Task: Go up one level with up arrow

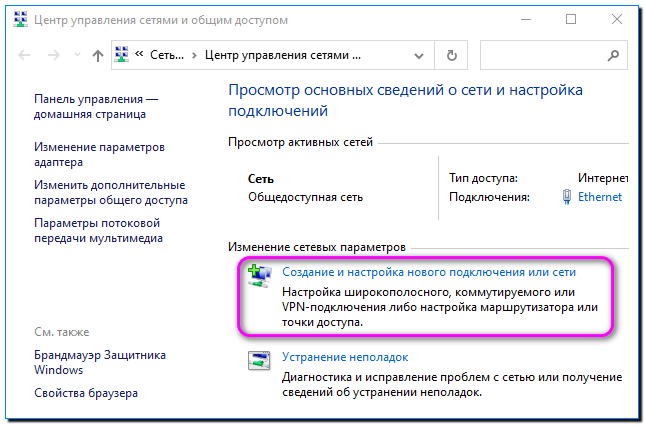Action: pos(98,55)
